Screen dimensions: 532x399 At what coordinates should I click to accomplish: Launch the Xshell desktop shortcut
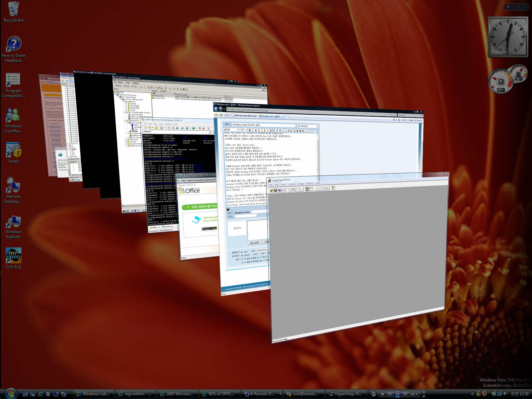13,153
